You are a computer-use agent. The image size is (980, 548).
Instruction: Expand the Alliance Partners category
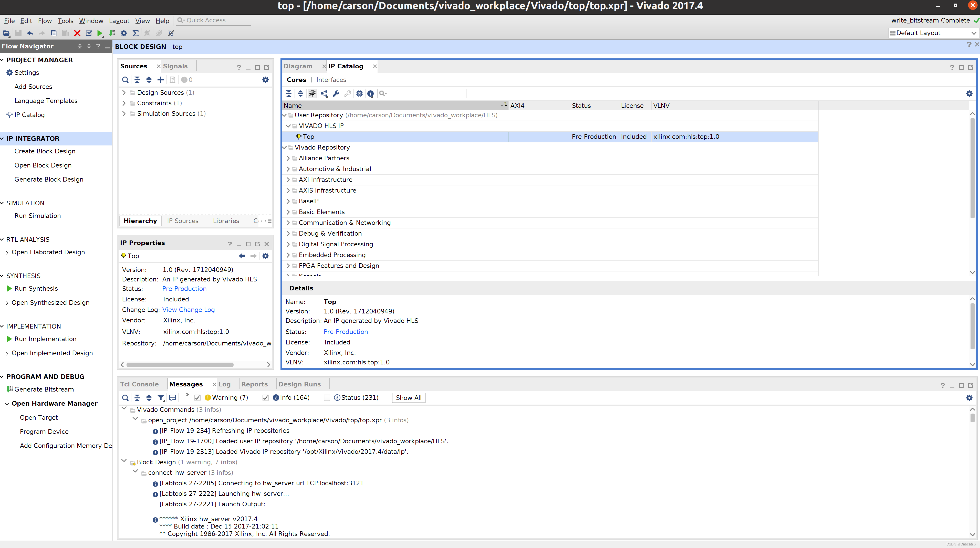coord(288,158)
